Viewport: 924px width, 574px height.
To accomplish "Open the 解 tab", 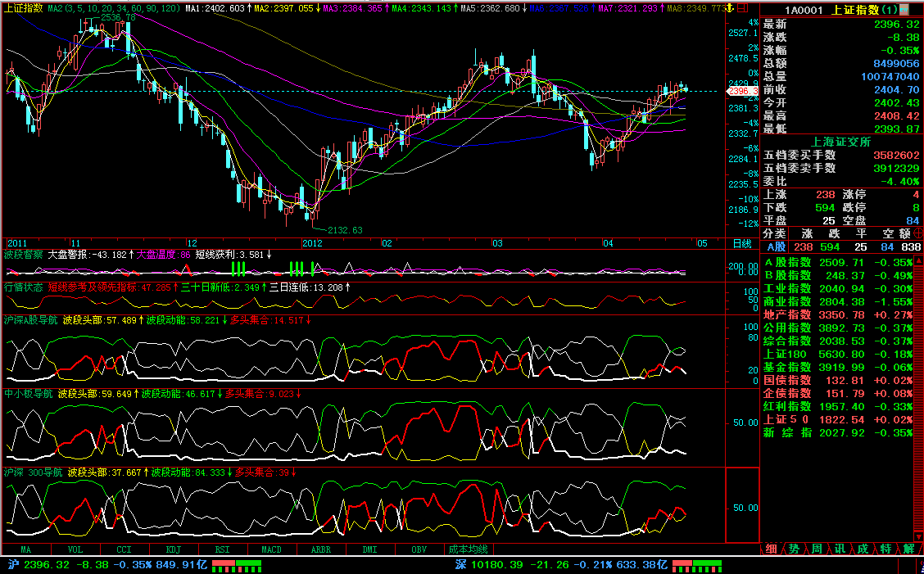I will coord(908,549).
